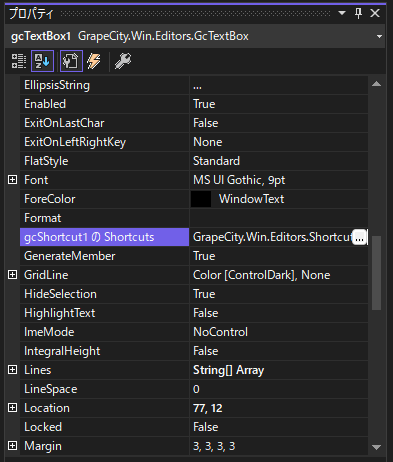393x462 pixels.
Task: Select the ExitOnLastChar property
Action: [105, 123]
